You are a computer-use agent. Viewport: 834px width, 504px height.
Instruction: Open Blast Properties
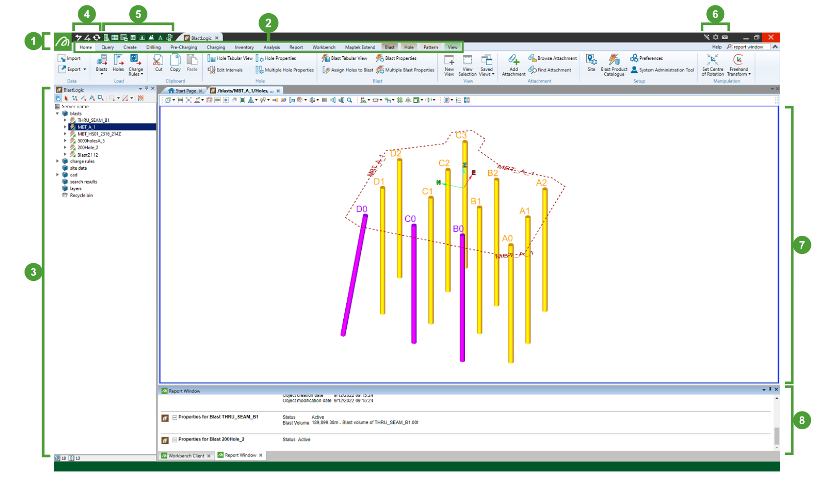(396, 58)
